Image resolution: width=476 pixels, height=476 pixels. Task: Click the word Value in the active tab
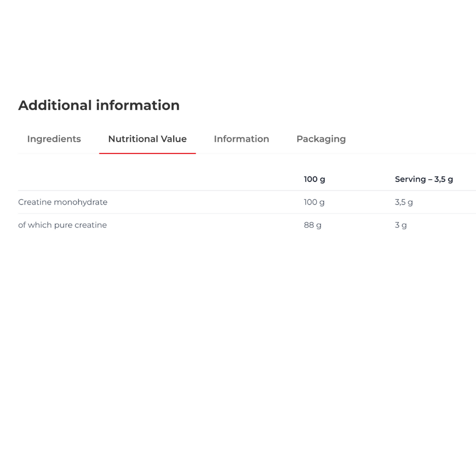(174, 139)
